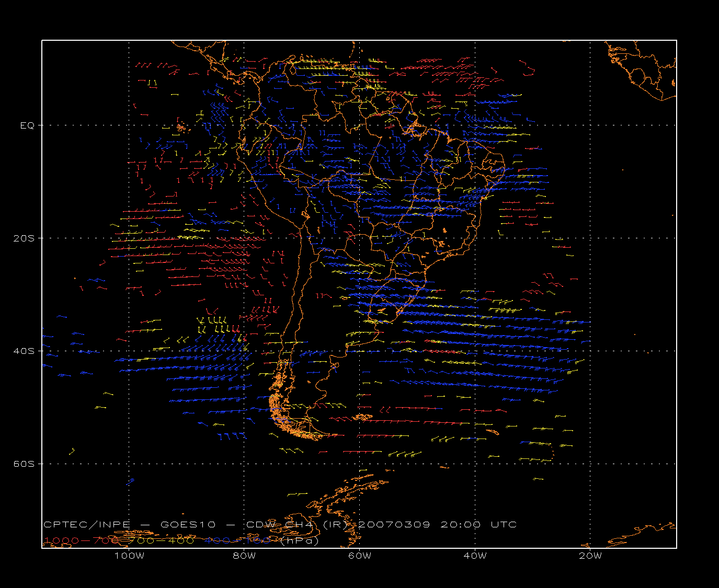Click the 100W longitude label
This screenshot has height=588, width=719.
coord(129,556)
